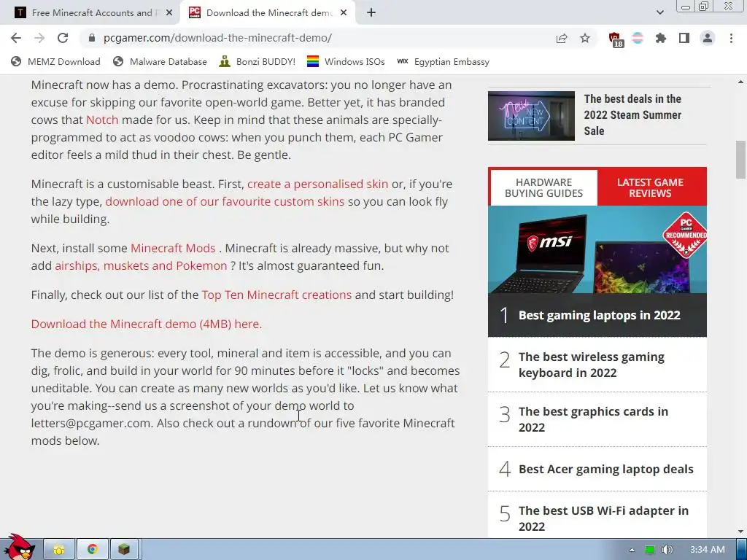Open Best Acer gaming laptop deals
Screen dimensions: 747x560
coord(605,469)
